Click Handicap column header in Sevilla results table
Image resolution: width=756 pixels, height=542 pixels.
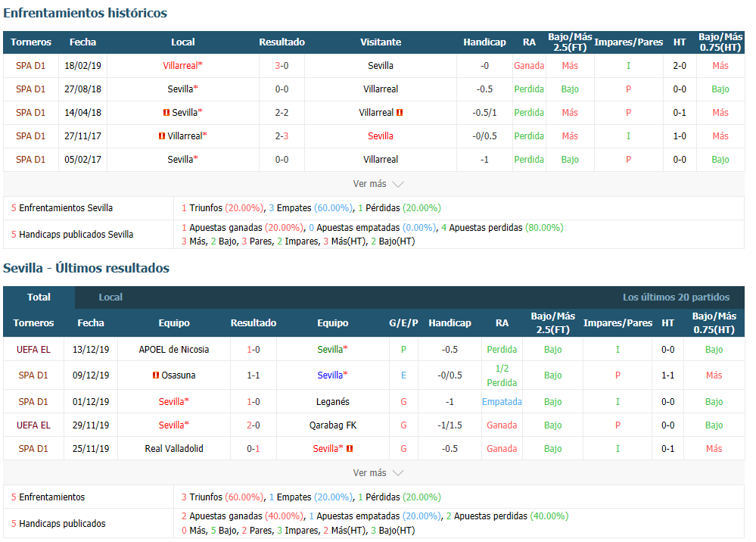[450, 322]
